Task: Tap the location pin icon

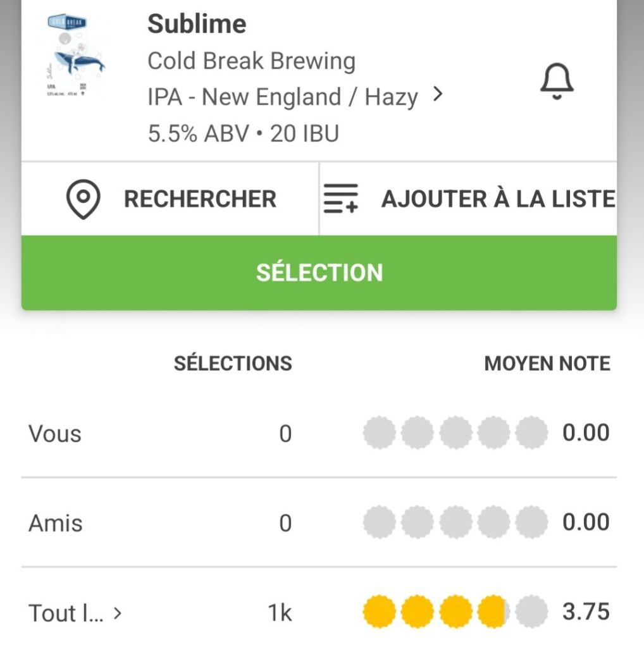Action: coord(84,199)
